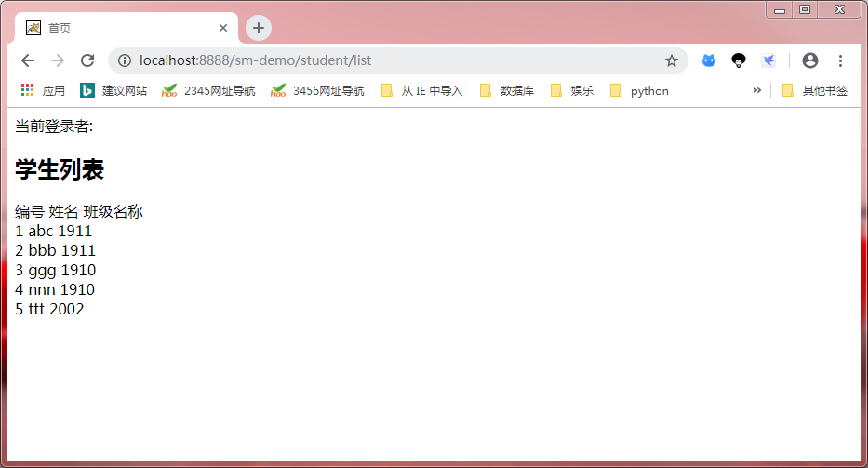The image size is (868, 468).
Task: Open the 娱乐 bookmark folder
Action: 572,91
